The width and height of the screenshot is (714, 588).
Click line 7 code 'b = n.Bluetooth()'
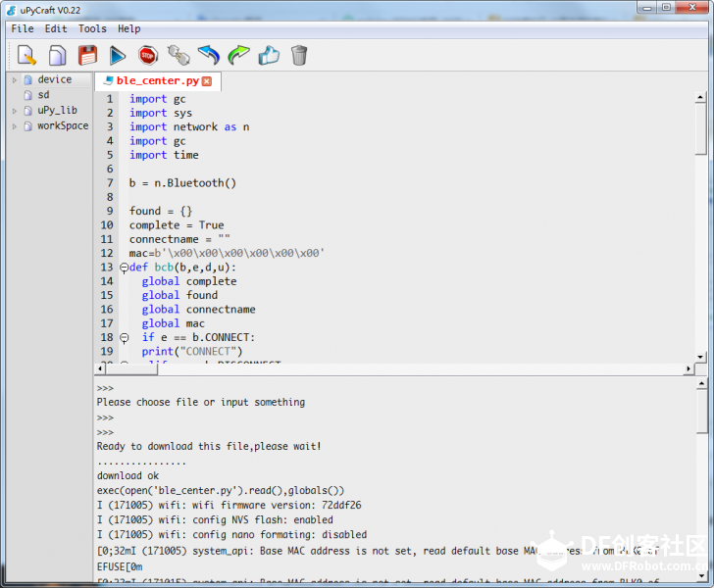(x=182, y=183)
